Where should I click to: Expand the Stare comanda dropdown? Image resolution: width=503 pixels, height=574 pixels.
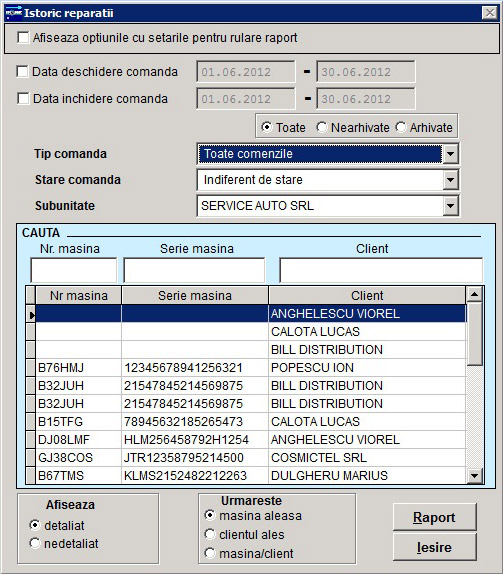pos(450,180)
